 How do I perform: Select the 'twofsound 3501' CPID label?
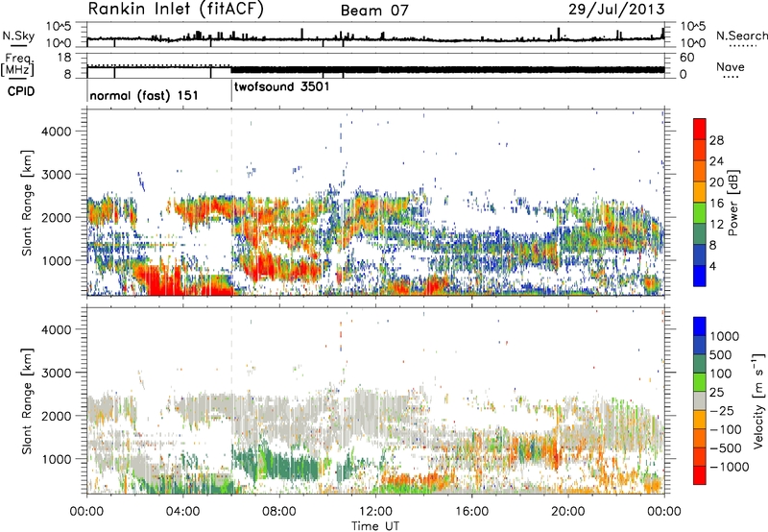281,87
